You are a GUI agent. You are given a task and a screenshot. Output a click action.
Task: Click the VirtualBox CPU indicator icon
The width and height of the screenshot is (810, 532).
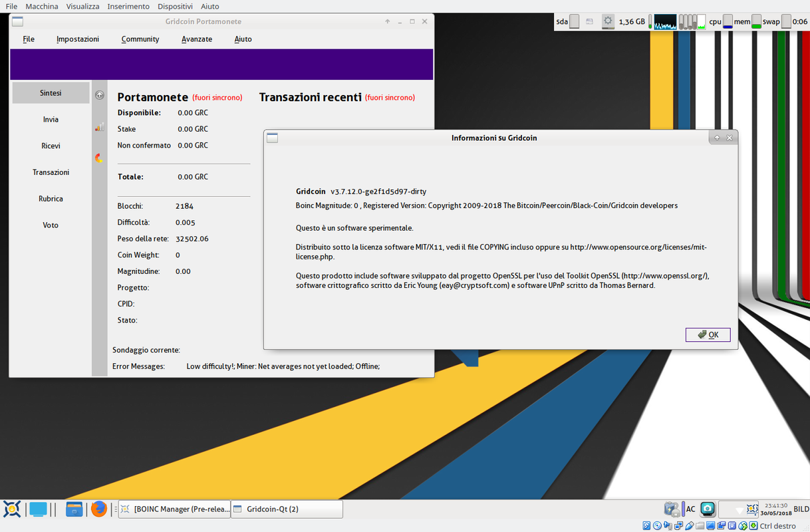tap(732, 525)
